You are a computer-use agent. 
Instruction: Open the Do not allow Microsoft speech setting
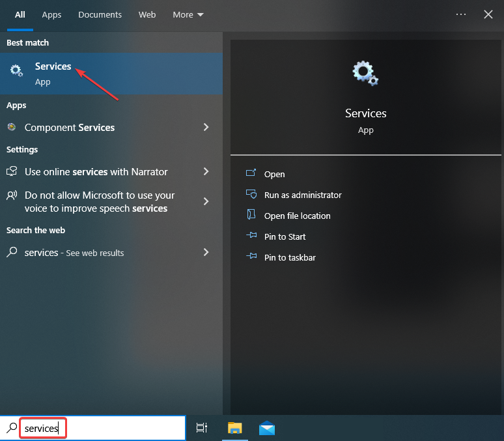111,202
